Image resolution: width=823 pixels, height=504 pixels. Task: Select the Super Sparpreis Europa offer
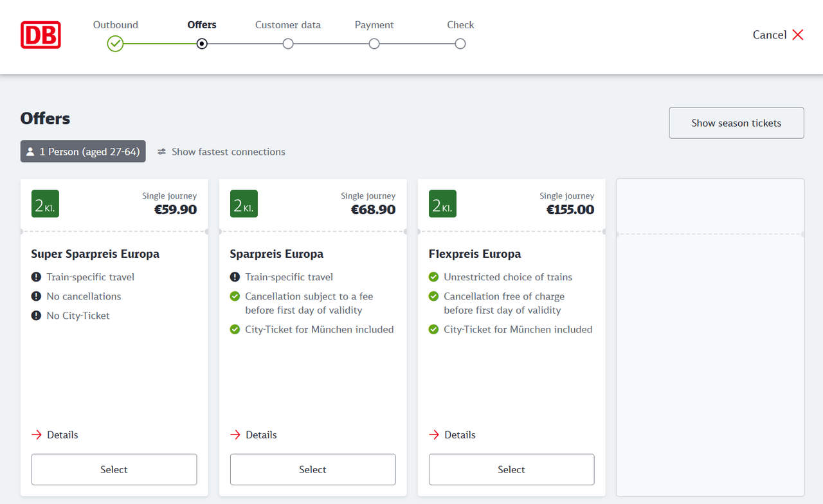(x=114, y=469)
